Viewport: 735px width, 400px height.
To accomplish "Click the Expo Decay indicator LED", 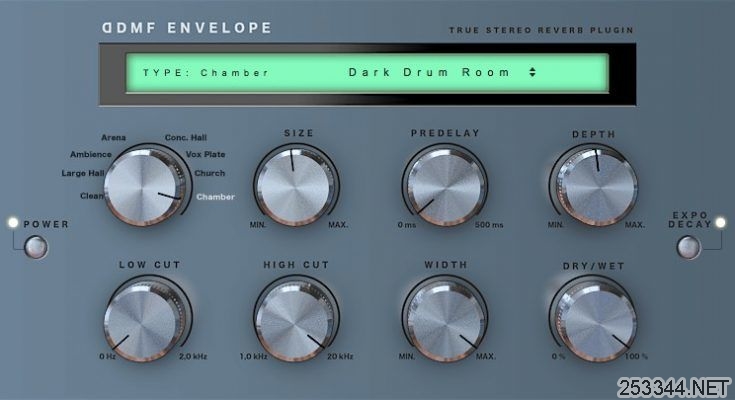I will click(x=720, y=223).
